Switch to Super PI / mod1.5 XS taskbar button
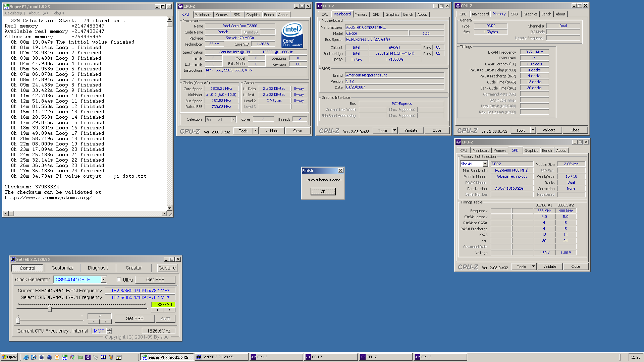This screenshot has height=362, width=644. pos(166,357)
